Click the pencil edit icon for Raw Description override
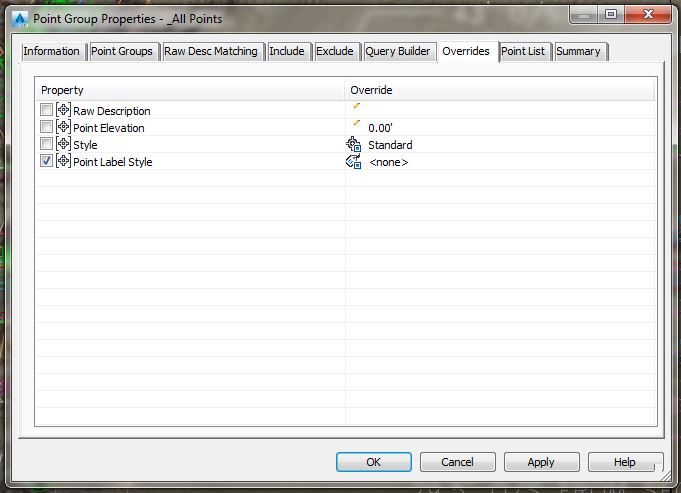Screen dimensions: 681x493 coord(357,106)
